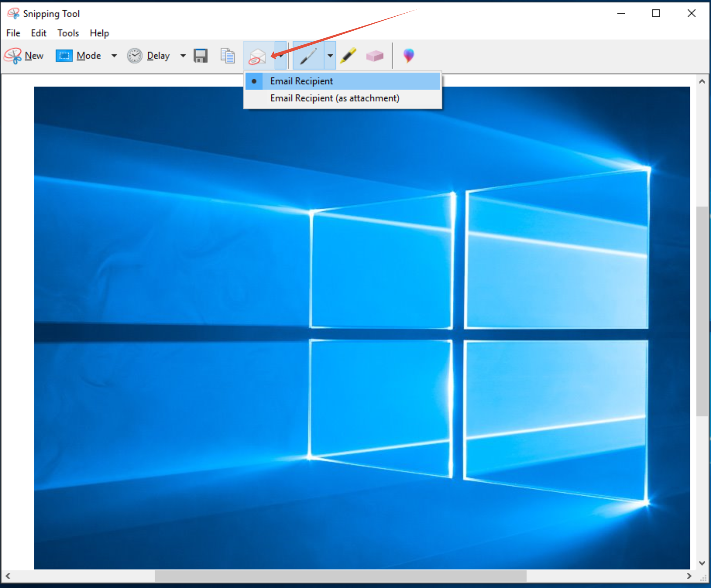The height and width of the screenshot is (588, 711).
Task: Save the snip with floppy disk icon
Action: point(201,56)
